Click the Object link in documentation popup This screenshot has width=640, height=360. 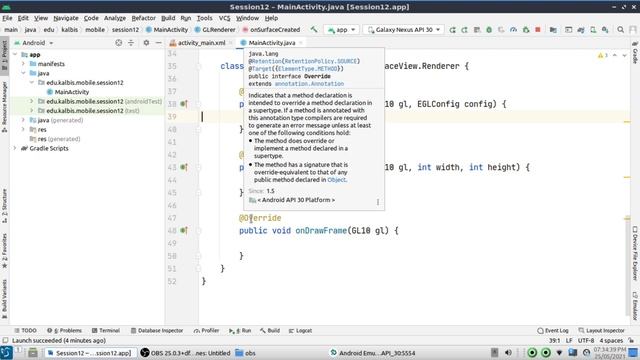click(336, 180)
